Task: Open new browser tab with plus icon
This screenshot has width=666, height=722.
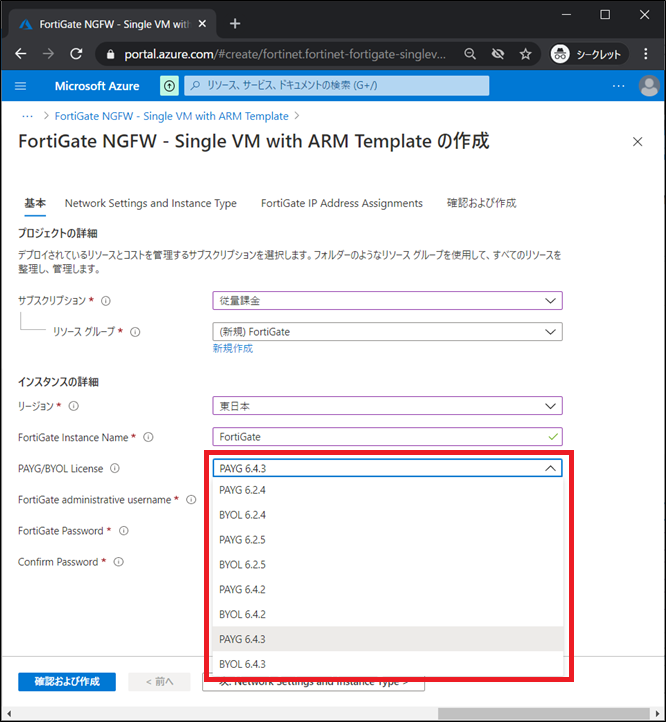Action: 235,23
